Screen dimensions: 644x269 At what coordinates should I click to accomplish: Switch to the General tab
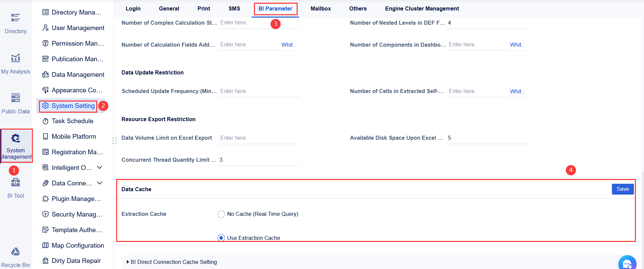point(169,8)
